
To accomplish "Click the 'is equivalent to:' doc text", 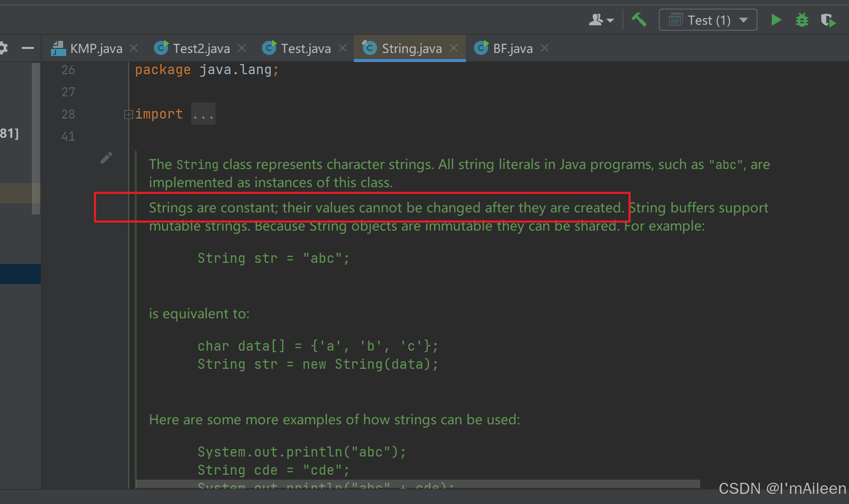I will click(199, 314).
